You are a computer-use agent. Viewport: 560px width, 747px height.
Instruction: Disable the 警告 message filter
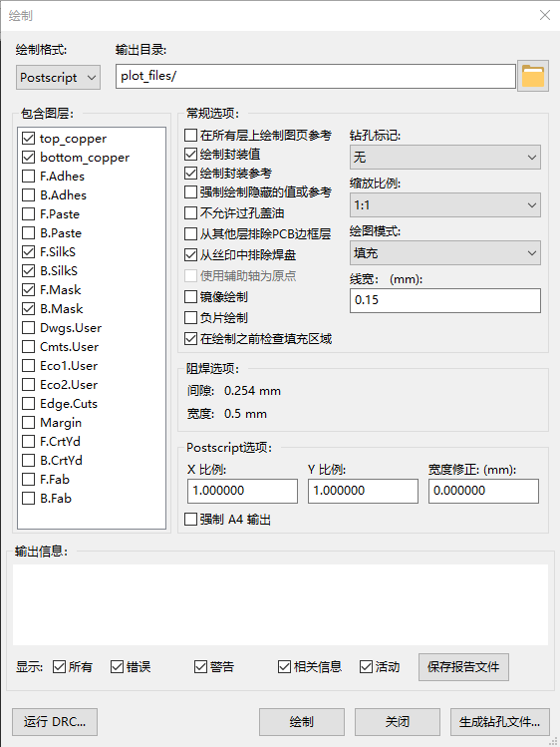point(200,667)
